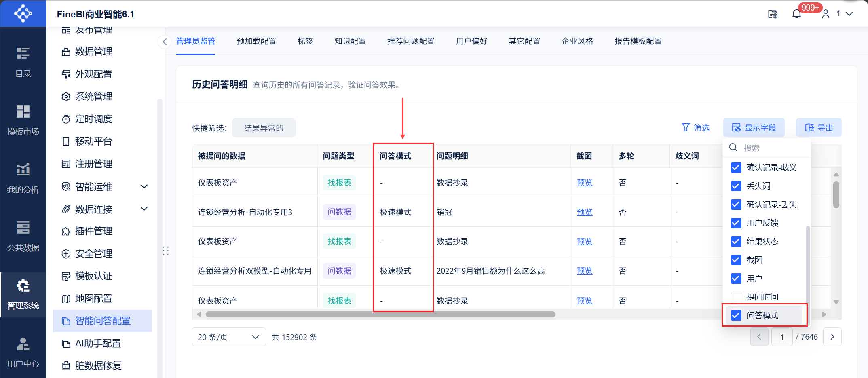Screen dimensions: 868x378
Task: Enable the 提问时间 field checkbox
Action: coord(736,297)
